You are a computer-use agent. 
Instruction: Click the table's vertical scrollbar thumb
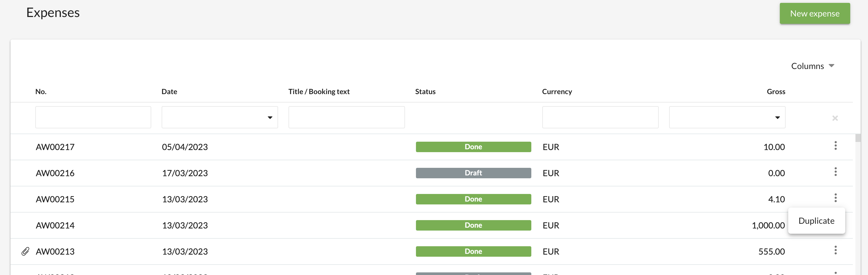[858, 138]
